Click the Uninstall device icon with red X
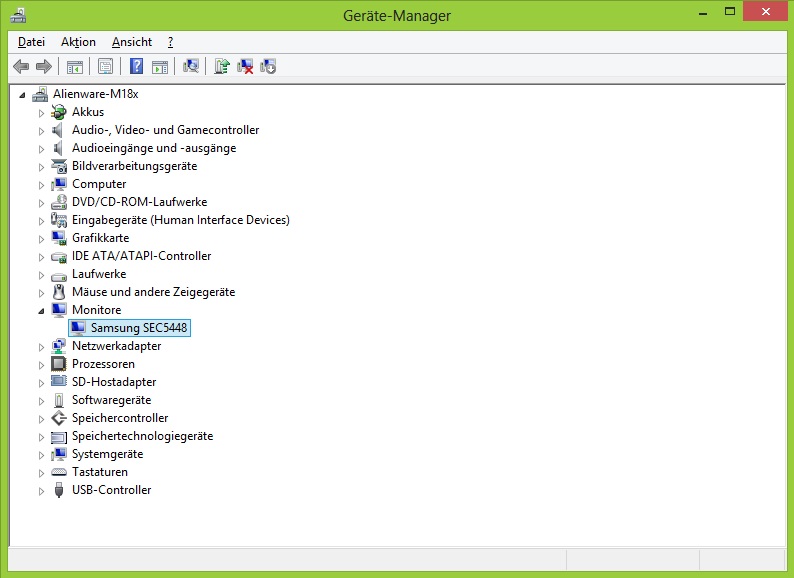794x578 pixels. pos(245,66)
